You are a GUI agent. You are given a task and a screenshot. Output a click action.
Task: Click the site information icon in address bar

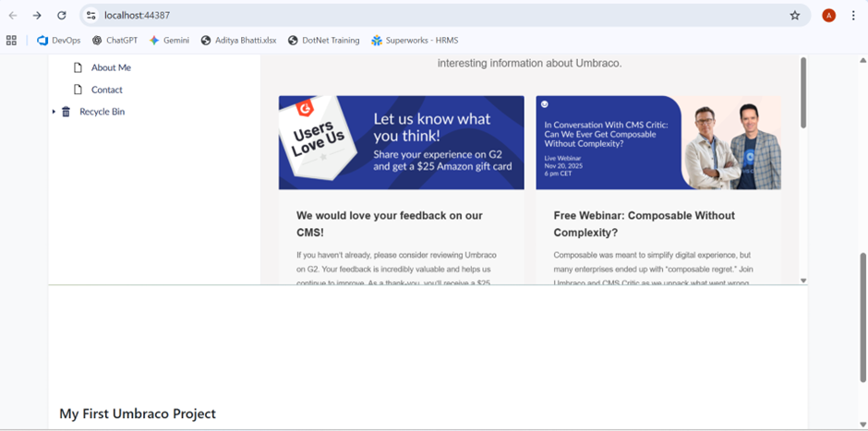pyautogui.click(x=90, y=16)
